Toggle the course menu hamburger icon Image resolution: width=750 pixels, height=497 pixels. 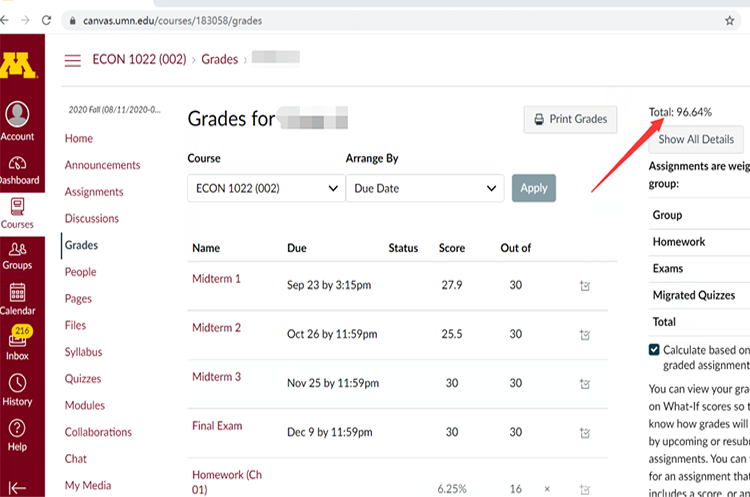pyautogui.click(x=73, y=60)
